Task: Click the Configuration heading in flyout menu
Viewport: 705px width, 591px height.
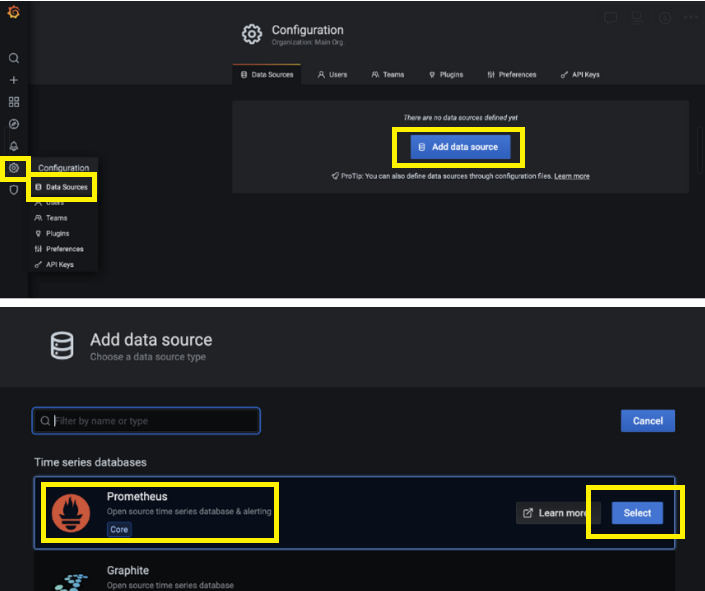Action: point(63,168)
